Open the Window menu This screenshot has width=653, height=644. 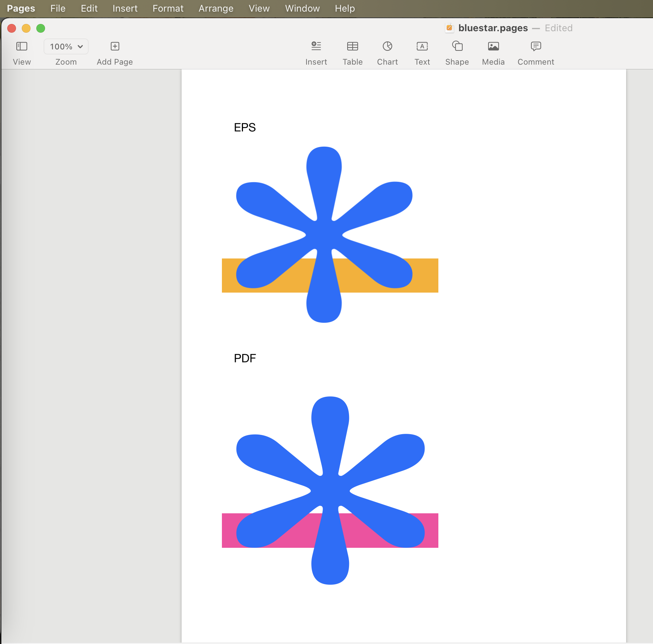303,8
